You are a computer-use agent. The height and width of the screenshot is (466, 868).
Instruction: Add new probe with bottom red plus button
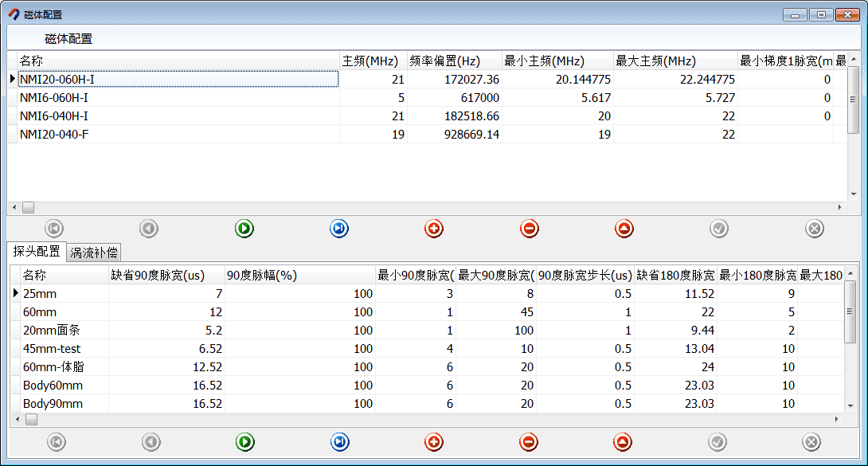click(434, 442)
